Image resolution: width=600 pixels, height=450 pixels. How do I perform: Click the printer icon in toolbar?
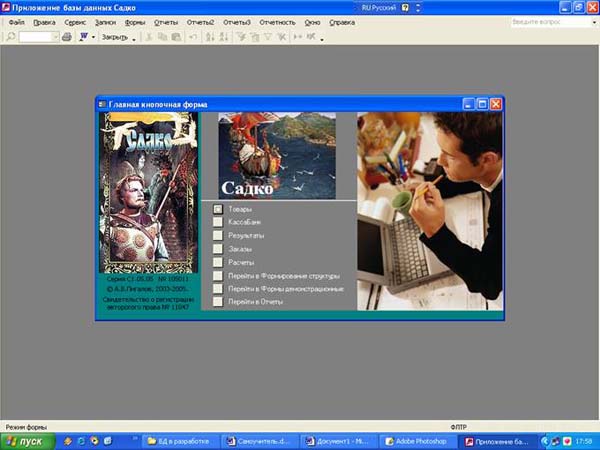(67, 37)
